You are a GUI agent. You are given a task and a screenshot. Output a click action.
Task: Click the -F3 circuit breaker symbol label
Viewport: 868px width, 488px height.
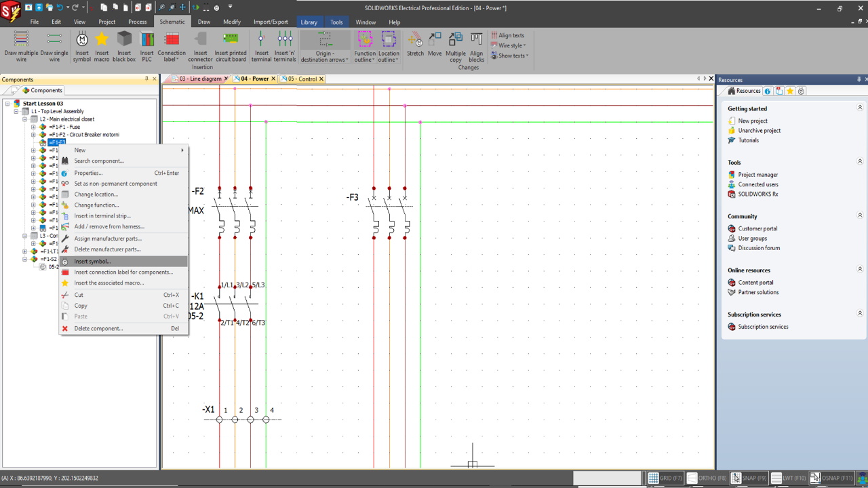coord(353,197)
